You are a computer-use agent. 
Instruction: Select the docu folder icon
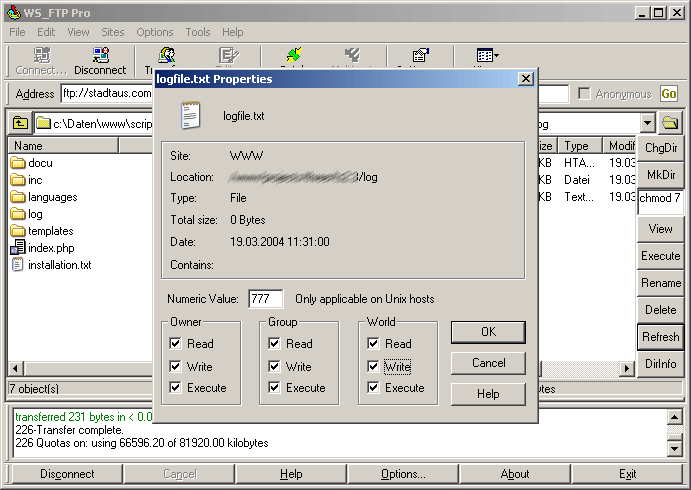[x=18, y=163]
